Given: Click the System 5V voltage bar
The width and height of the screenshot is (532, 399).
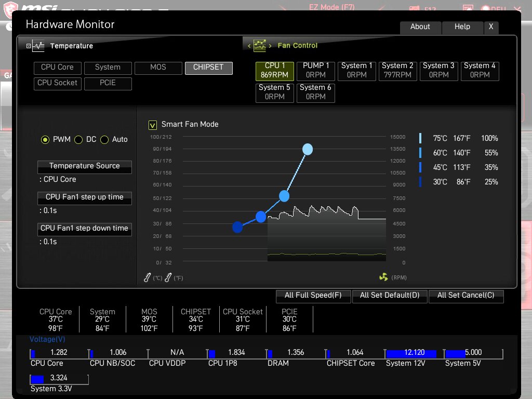Looking at the screenshot, I should [x=473, y=353].
